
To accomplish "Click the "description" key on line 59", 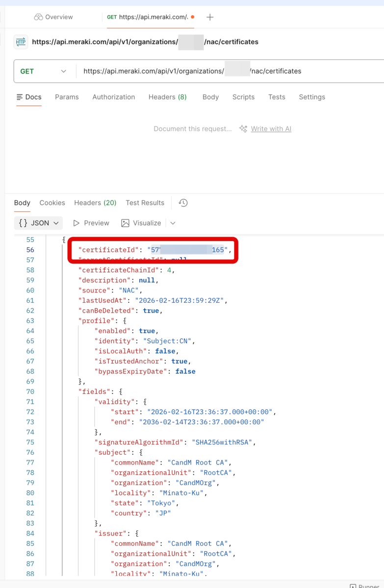I will point(105,280).
